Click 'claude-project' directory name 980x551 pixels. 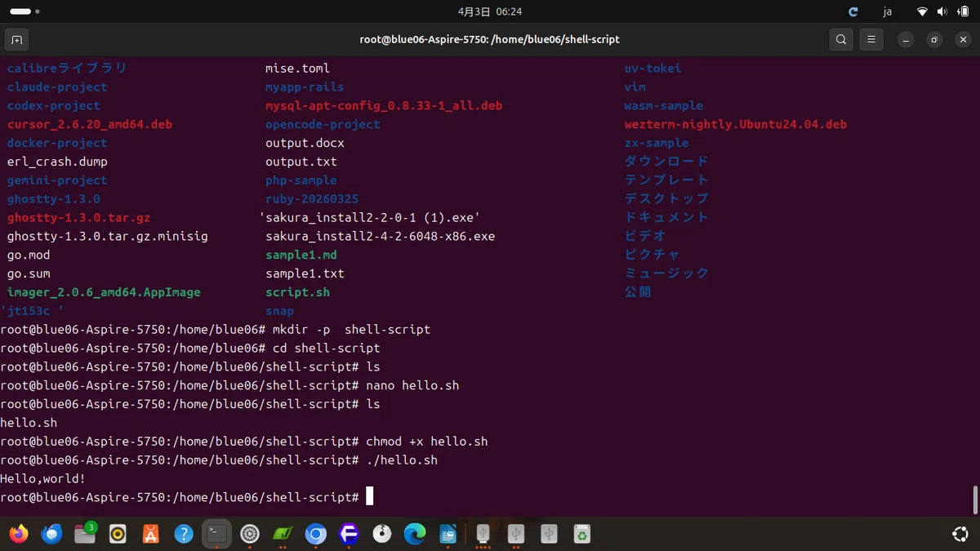pyautogui.click(x=57, y=87)
